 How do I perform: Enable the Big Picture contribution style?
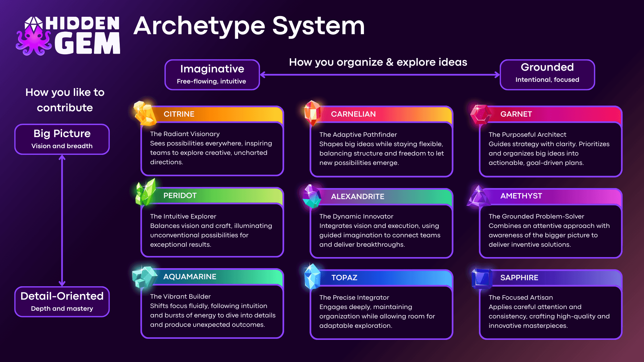(x=62, y=139)
